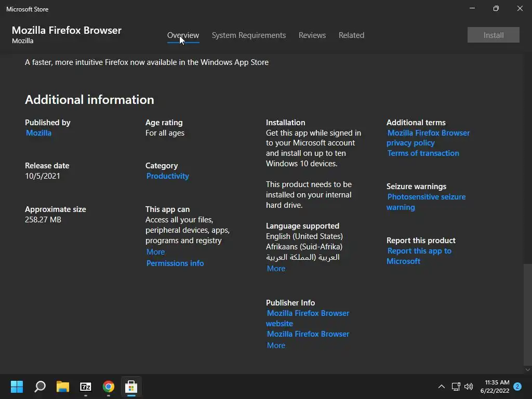The width and height of the screenshot is (532, 399).
Task: Minimize the Microsoft Store window
Action: [472, 8]
